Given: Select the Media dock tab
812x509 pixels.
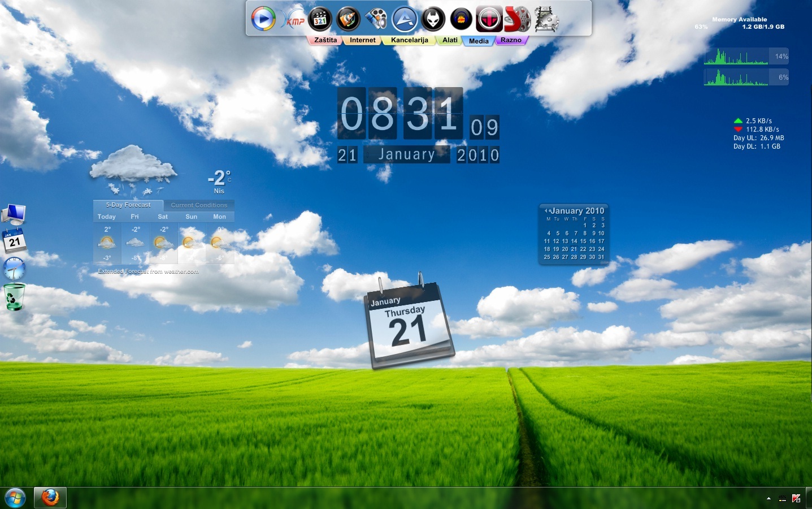Looking at the screenshot, I should (x=479, y=41).
